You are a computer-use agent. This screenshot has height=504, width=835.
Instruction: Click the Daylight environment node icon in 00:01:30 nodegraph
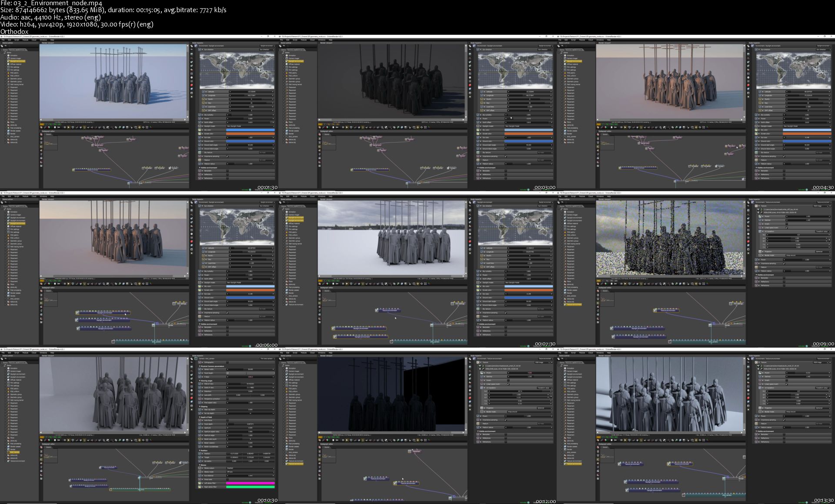[x=73, y=170]
